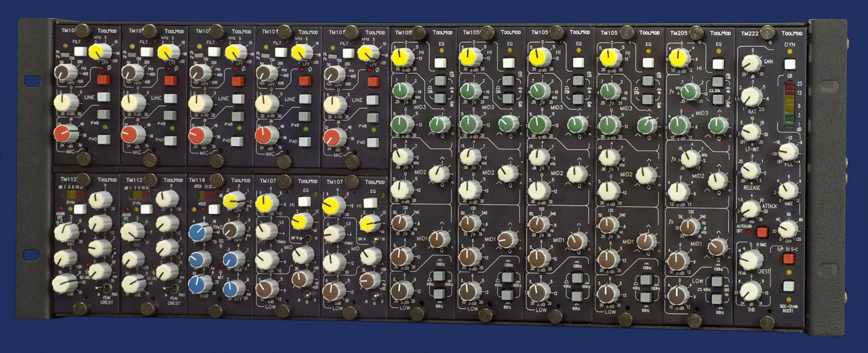Toggle the EQ button on the leftmost TM105
Screen dimensions: 868x353
(441, 64)
